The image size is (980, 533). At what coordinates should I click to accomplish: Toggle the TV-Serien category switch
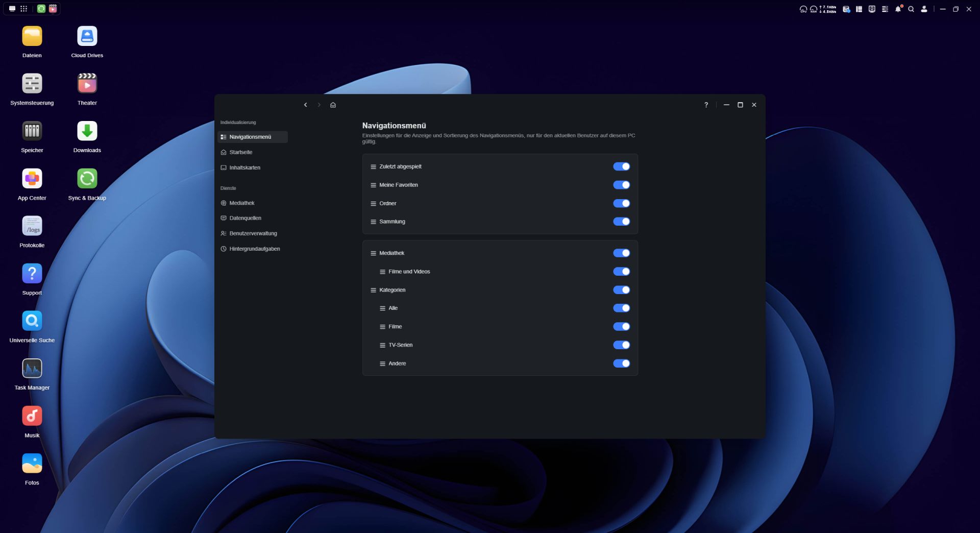pos(621,345)
